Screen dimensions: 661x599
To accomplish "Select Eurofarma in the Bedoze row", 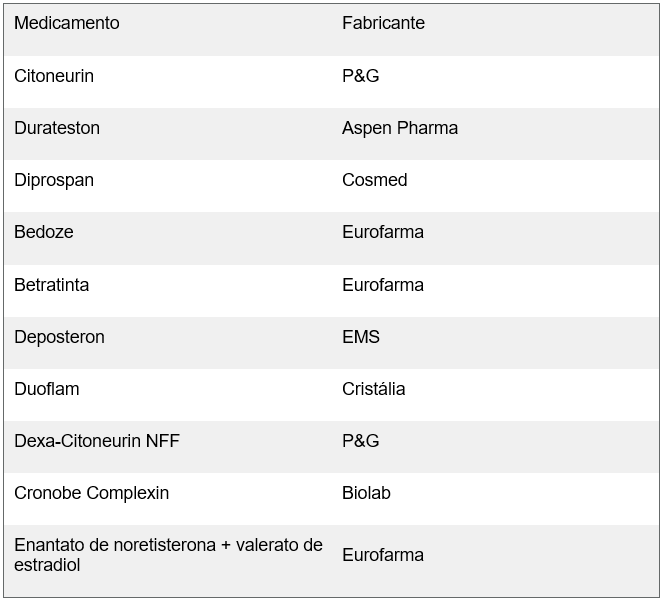I will tap(383, 232).
